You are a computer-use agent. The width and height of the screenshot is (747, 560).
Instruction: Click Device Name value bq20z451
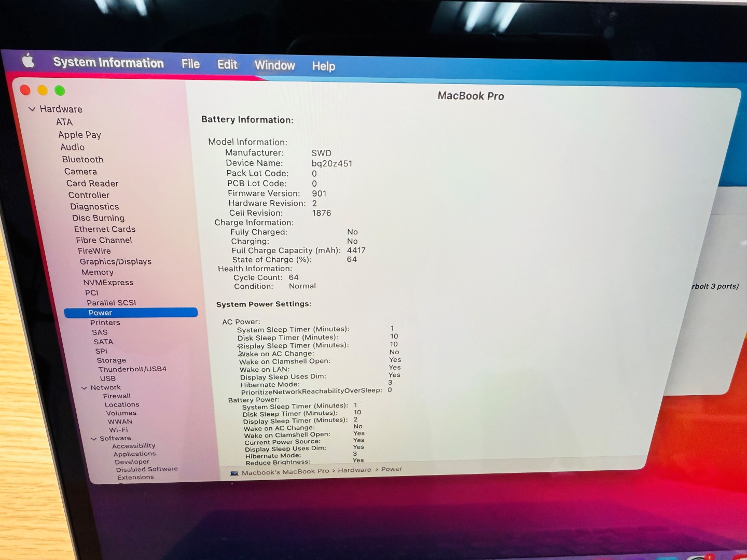332,163
